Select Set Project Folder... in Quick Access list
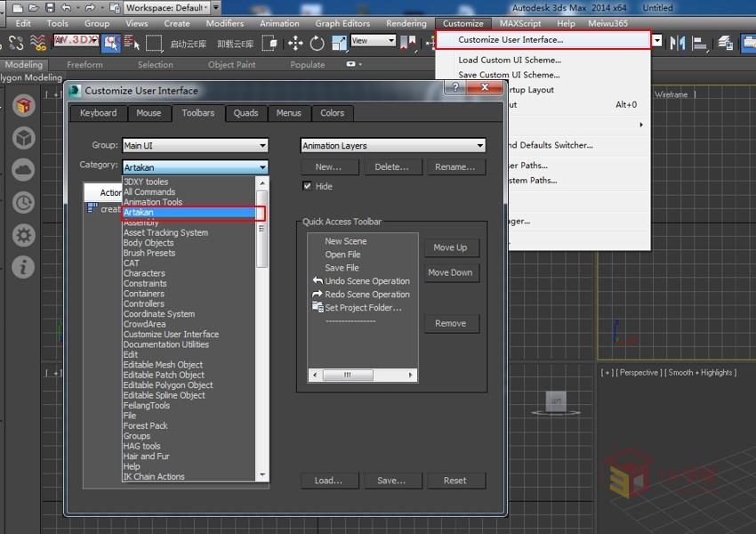The height and width of the screenshot is (534, 756). 363,308
